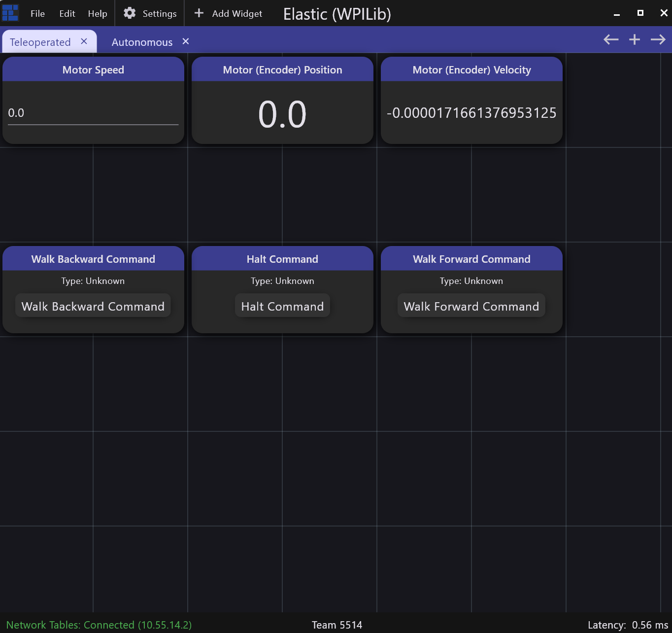Viewport: 672px width, 633px height.
Task: Click the Network Tables connection status text
Action: [x=99, y=625]
